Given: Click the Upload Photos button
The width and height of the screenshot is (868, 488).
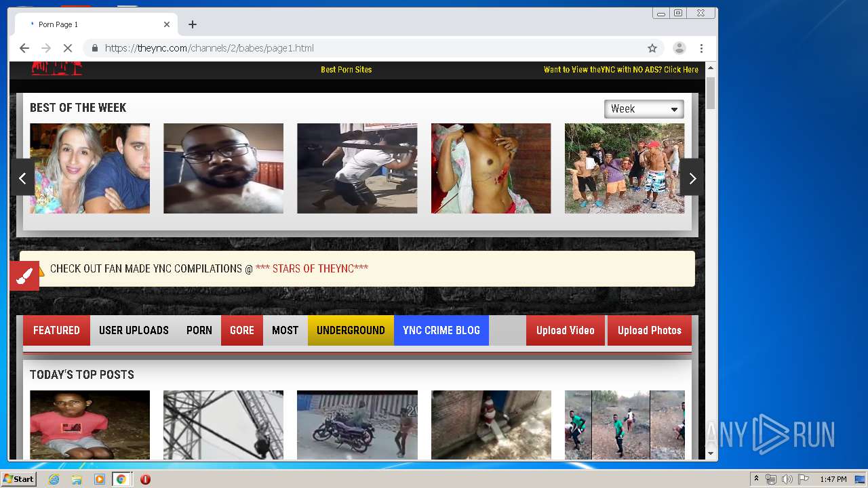Looking at the screenshot, I should (x=650, y=330).
